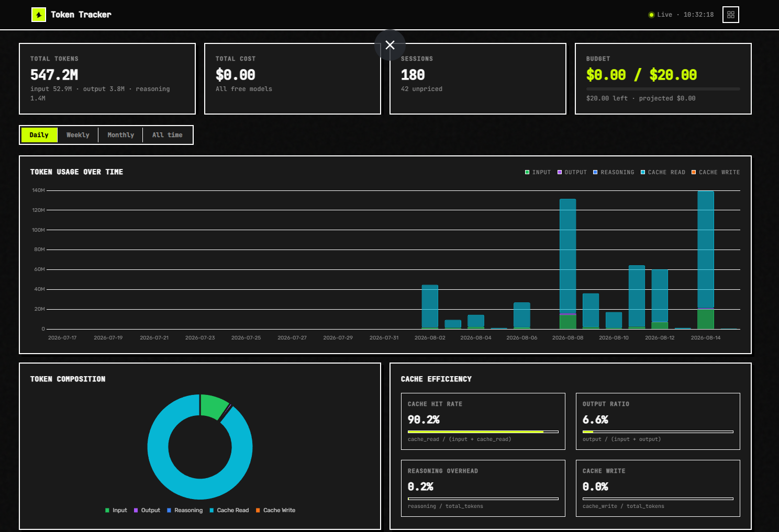
Task: Click the 180 sessions count
Action: coord(413,75)
